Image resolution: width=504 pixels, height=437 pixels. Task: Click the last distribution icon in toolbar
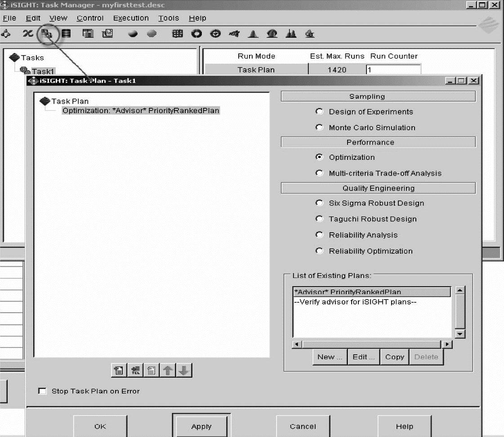pyautogui.click(x=310, y=33)
